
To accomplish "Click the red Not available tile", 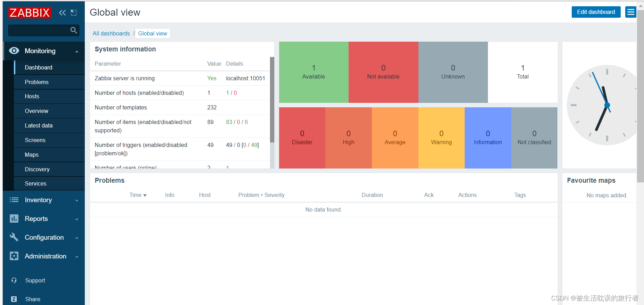I will pos(383,72).
